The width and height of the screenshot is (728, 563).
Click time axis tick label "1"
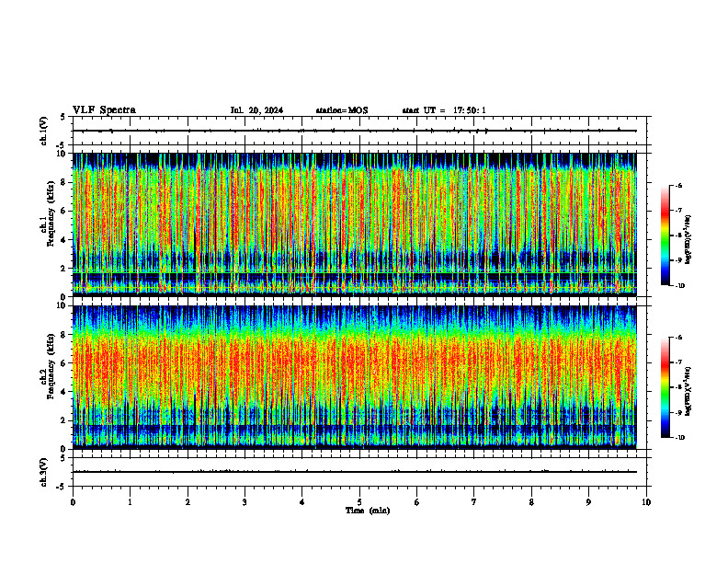click(x=130, y=502)
